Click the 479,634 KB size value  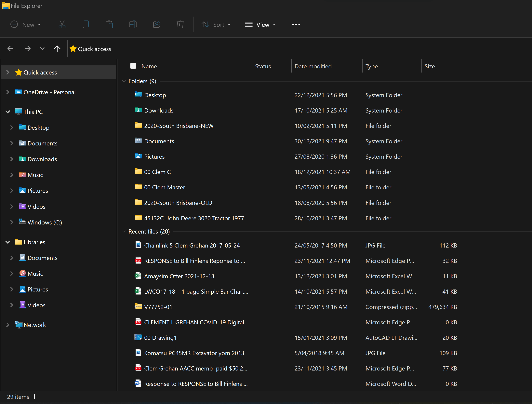click(x=443, y=307)
